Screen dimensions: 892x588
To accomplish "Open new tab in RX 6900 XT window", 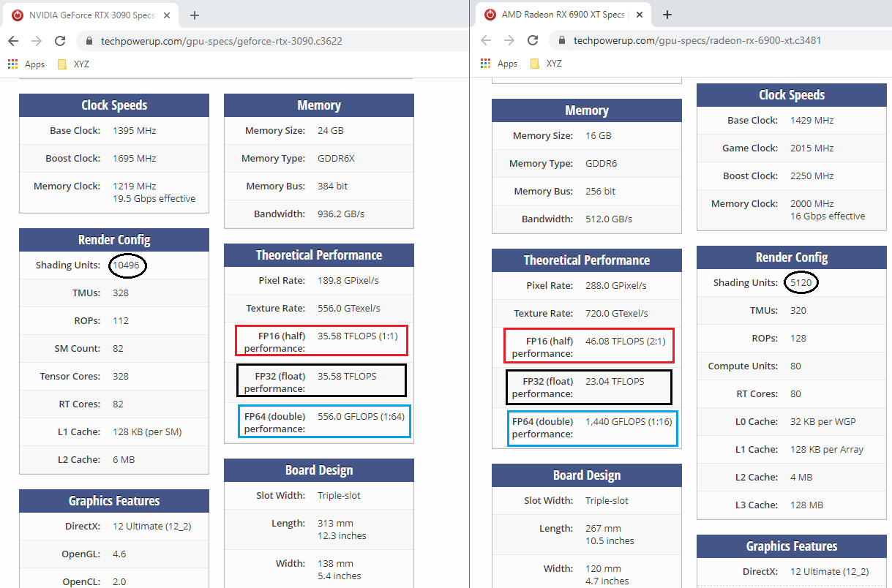I will tap(667, 15).
